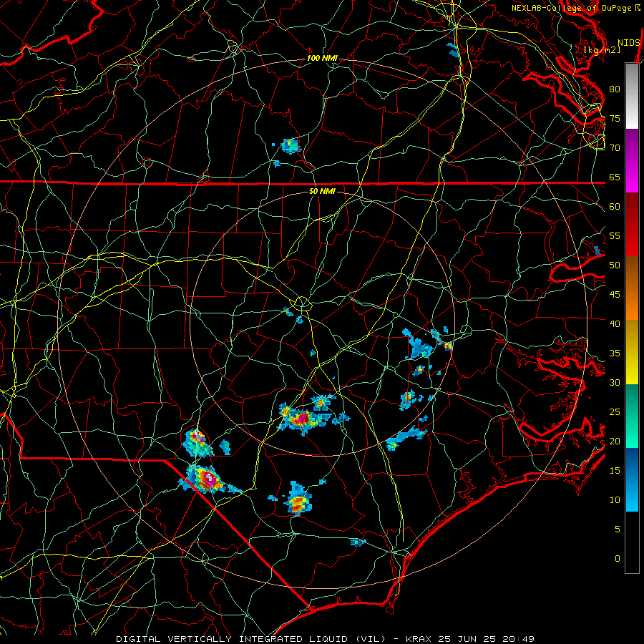Click the "50 NMI" range ring label
644x644 pixels.
[x=322, y=191]
